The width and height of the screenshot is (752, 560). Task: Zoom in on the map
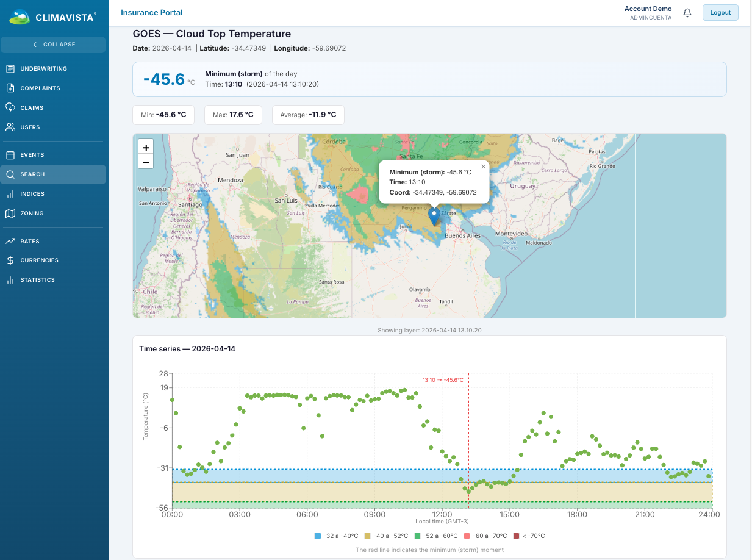(x=146, y=148)
